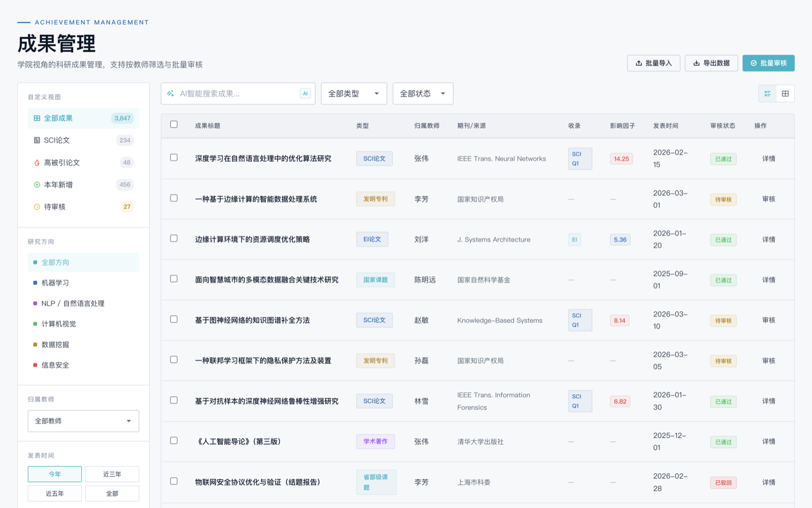Image resolution: width=812 pixels, height=508 pixels.
Task: Check the checkbox for 深度学习 optimization paper row
Action: click(x=173, y=158)
